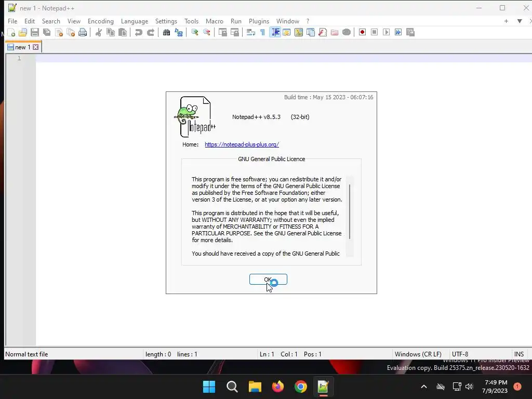Open the Window menu
Image resolution: width=532 pixels, height=399 pixels.
288,21
